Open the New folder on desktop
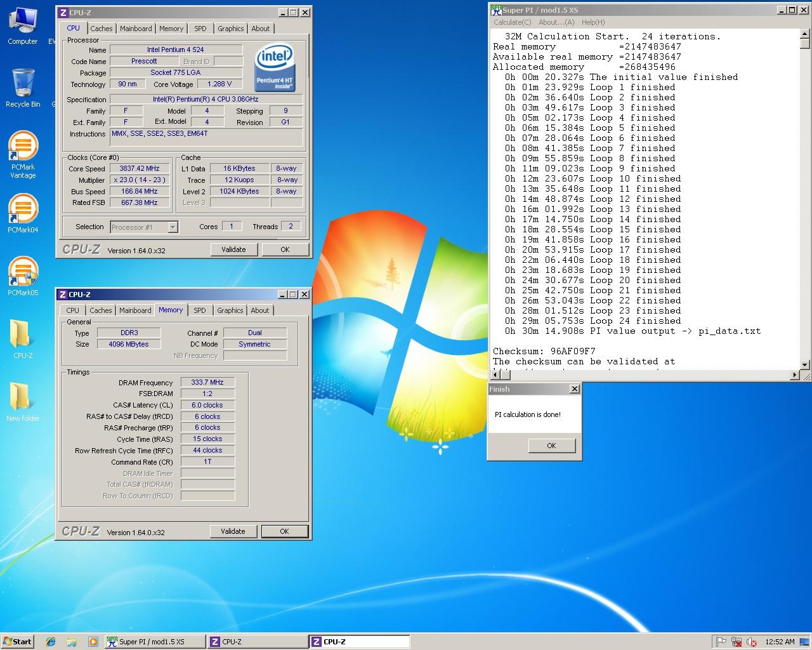The height and width of the screenshot is (650, 812). (23, 402)
